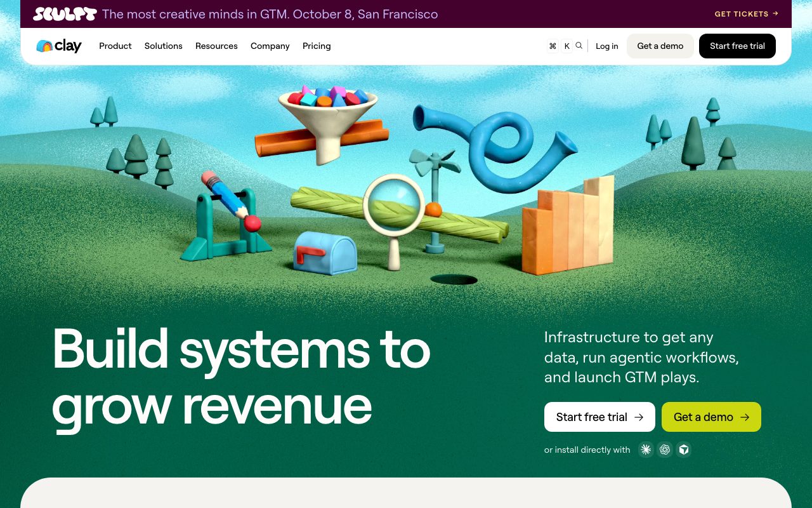
Task: Open the Solutions menu
Action: click(164, 46)
